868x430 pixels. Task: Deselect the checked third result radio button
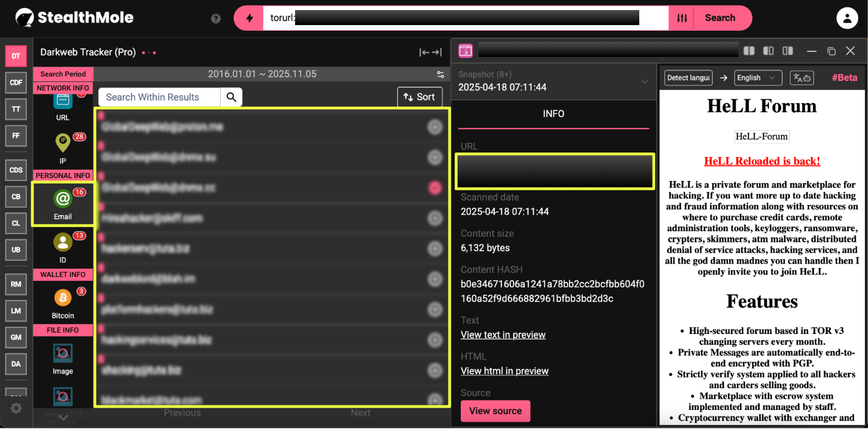(435, 188)
